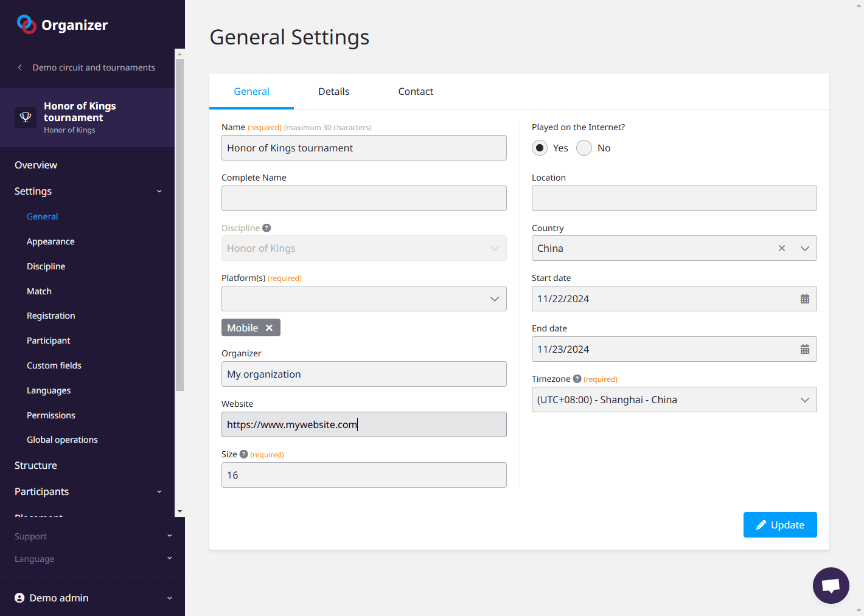
Task: Switch to the Details tab
Action: click(x=333, y=91)
